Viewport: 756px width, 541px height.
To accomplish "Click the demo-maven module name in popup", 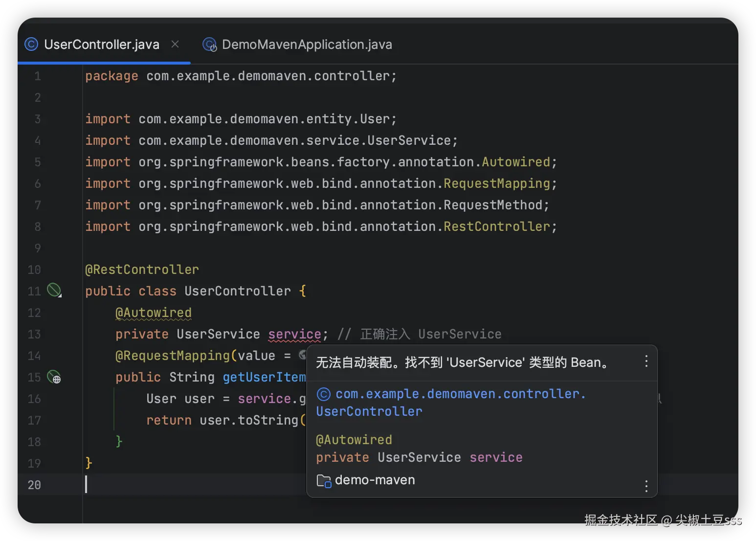I will coord(375,480).
